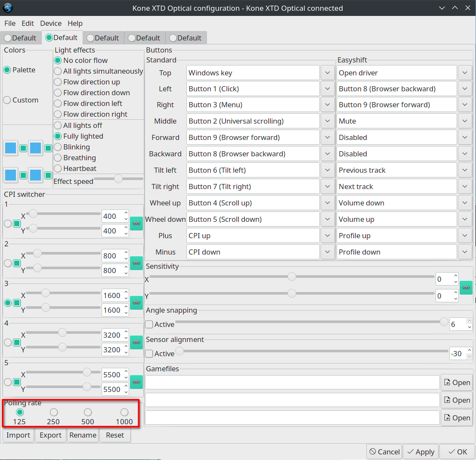
Task: Toggle the green enable box for CPI level 2
Action: 17,263
